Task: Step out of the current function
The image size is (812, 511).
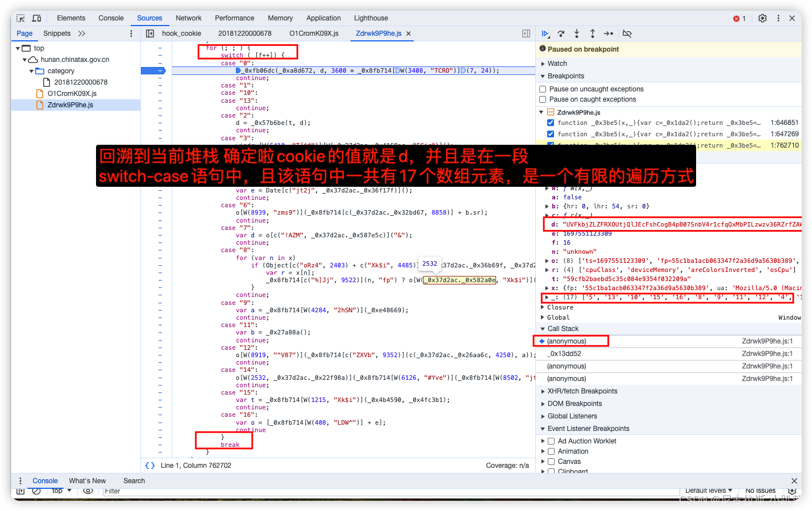Action: pos(592,33)
